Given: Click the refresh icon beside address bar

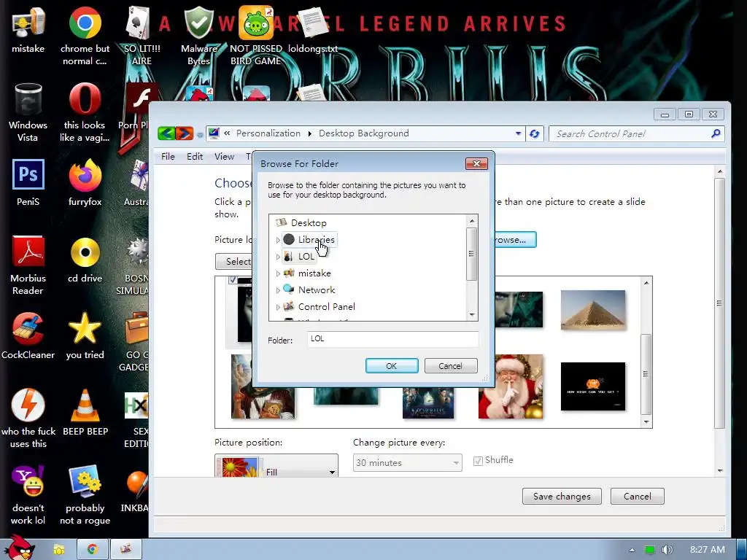Looking at the screenshot, I should tap(535, 134).
